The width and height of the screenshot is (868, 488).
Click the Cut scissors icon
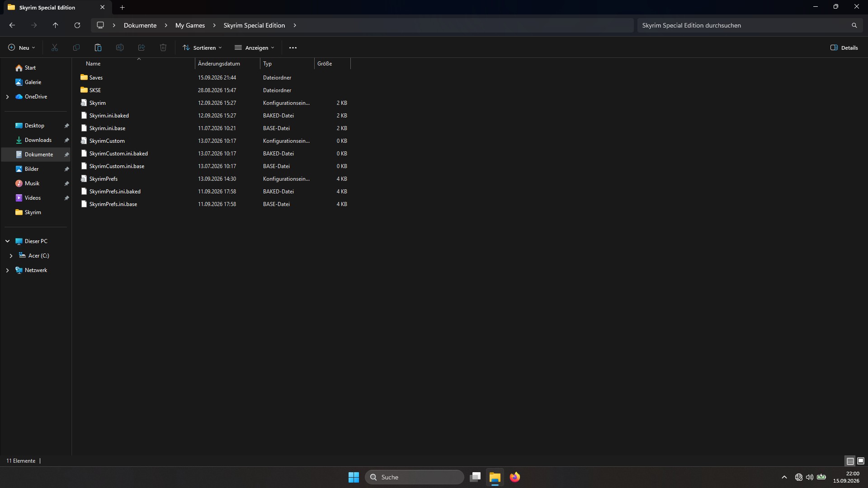[x=55, y=47]
